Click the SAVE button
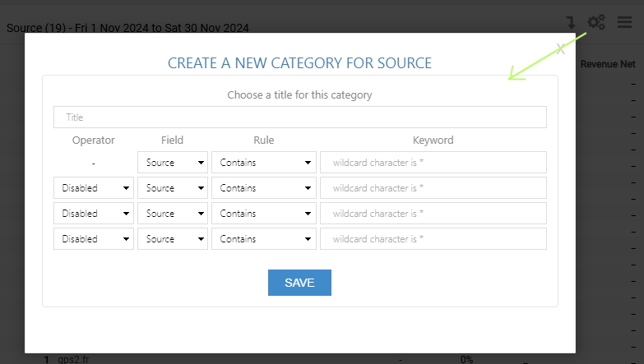The height and width of the screenshot is (364, 644). click(x=300, y=283)
